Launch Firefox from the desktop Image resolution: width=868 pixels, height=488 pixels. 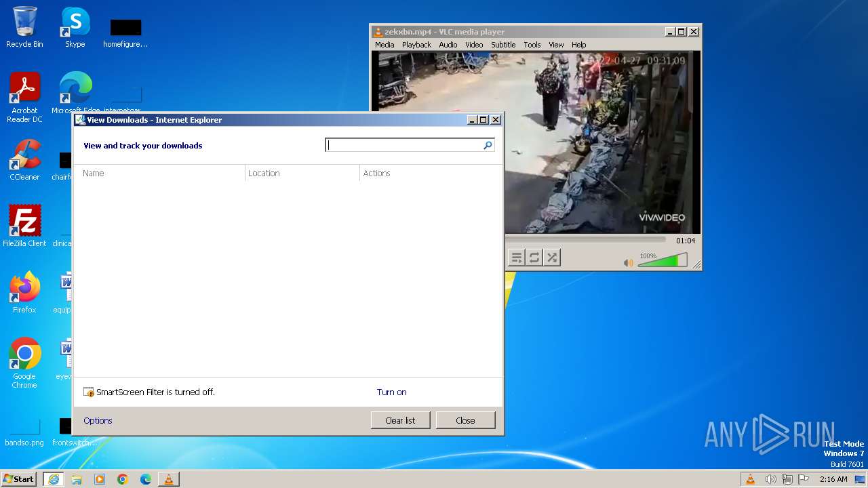pos(24,292)
